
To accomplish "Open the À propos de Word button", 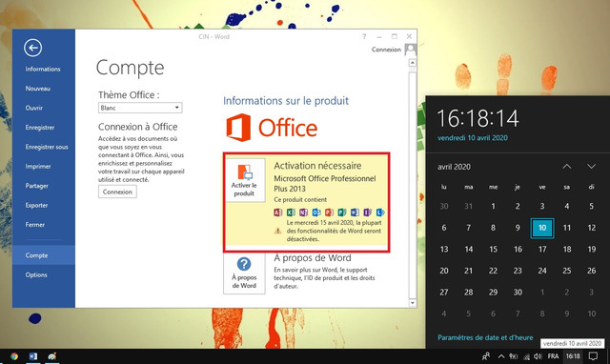I will click(x=244, y=273).
